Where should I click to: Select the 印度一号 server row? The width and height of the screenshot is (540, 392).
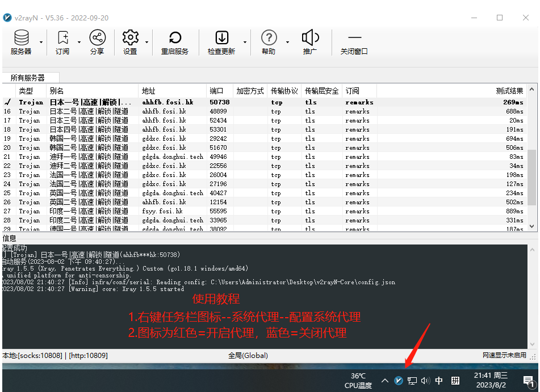pos(265,211)
